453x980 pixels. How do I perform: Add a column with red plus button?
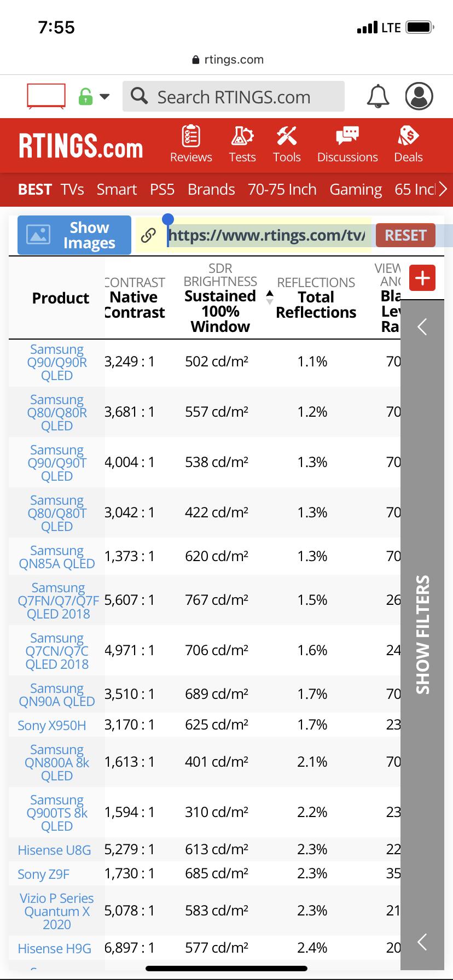[x=422, y=278]
